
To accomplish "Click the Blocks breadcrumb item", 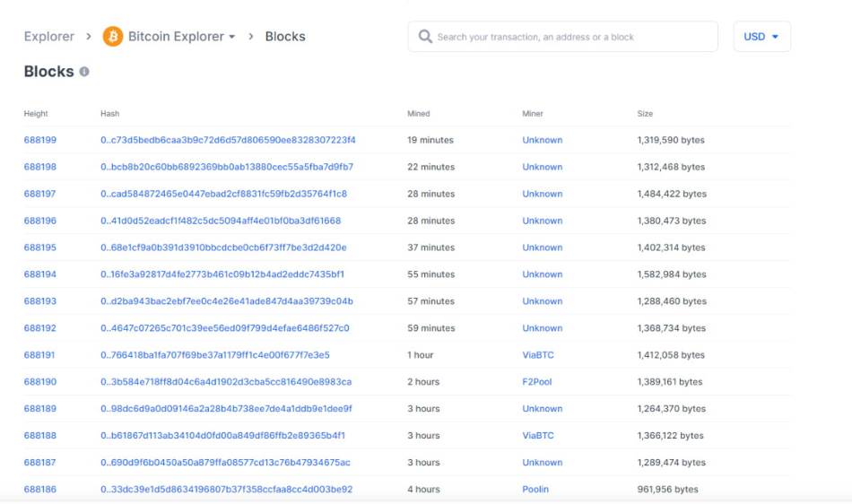I will click(285, 37).
